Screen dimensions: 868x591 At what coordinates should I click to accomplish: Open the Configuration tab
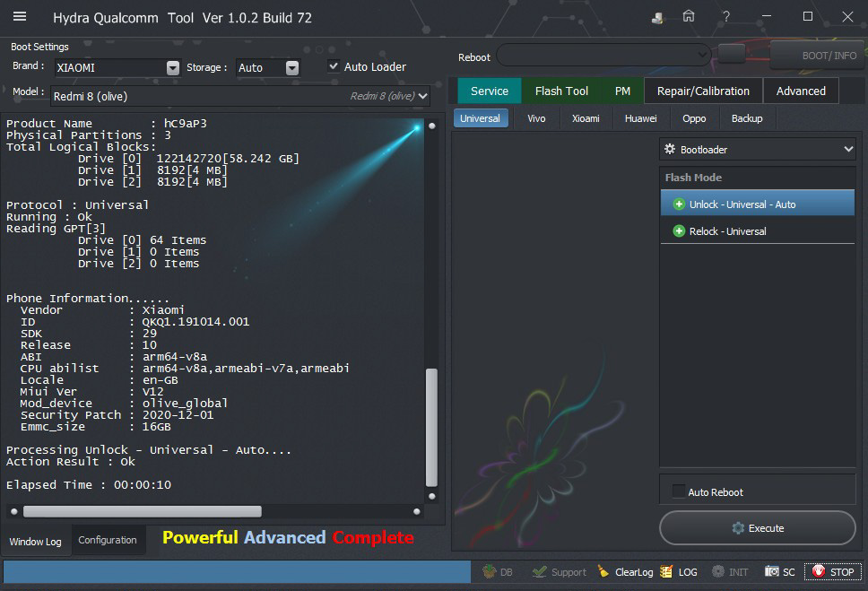click(x=108, y=540)
